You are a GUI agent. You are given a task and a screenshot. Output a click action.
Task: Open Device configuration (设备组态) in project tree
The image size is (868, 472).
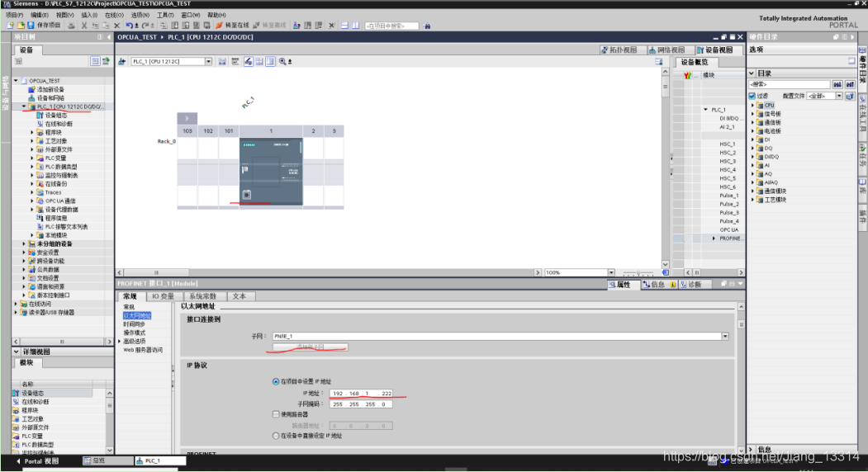56,115
